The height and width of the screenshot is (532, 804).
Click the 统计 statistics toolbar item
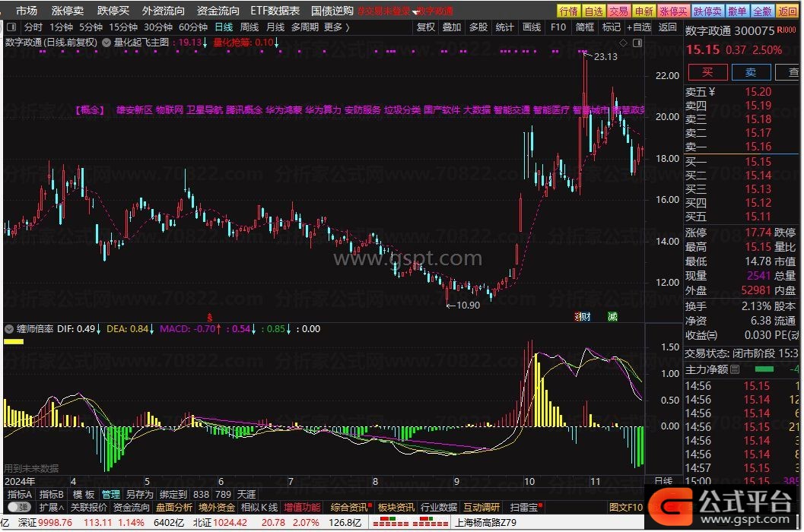[504, 27]
